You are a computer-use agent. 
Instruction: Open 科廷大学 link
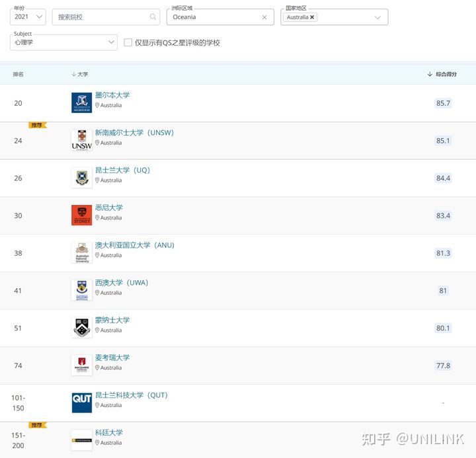tap(109, 432)
